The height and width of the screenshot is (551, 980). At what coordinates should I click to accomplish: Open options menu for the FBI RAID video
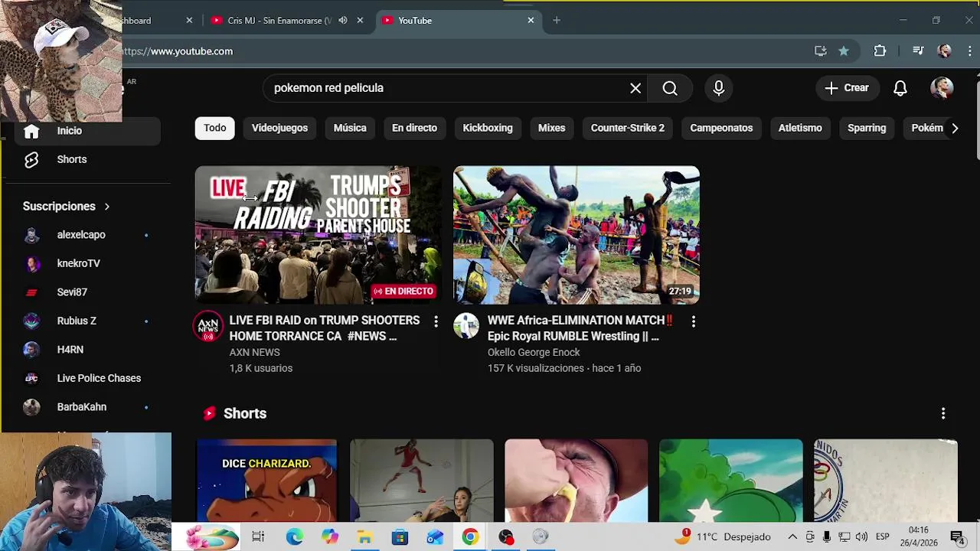[x=436, y=322]
